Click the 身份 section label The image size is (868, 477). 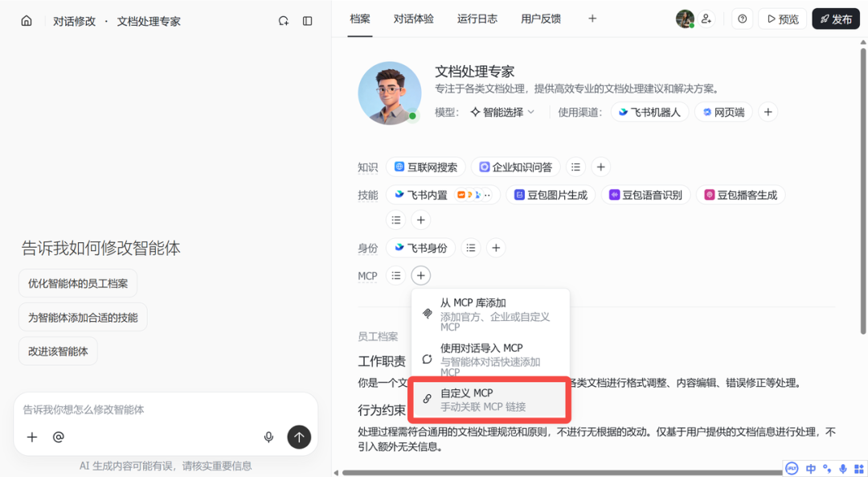click(x=367, y=249)
